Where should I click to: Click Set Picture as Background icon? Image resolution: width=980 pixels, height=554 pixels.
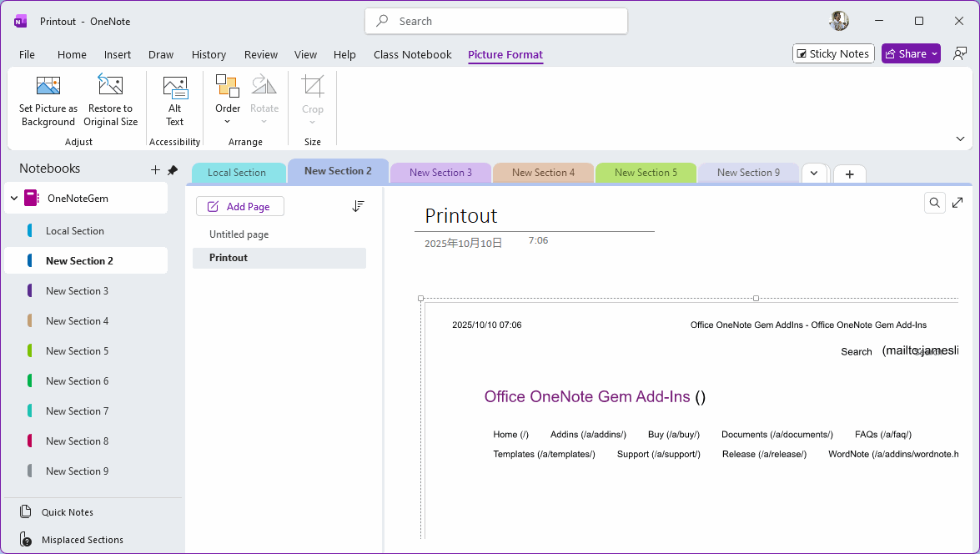(x=48, y=87)
